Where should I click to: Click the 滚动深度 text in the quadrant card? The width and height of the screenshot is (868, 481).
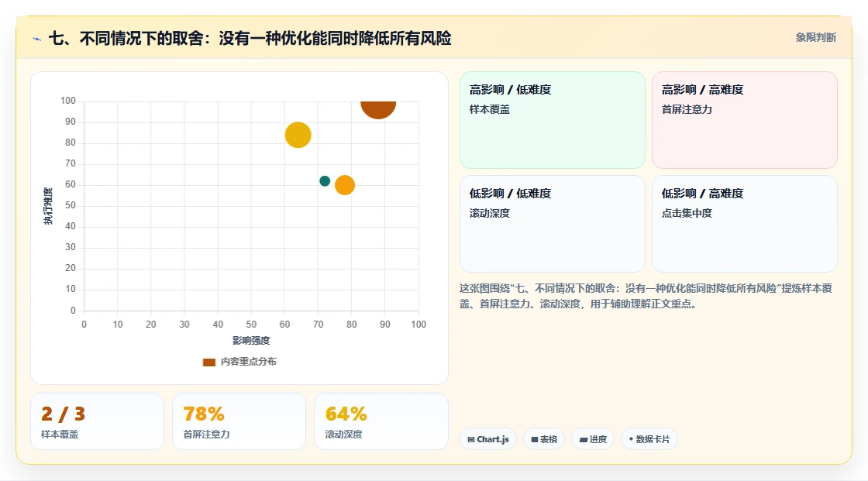(x=489, y=213)
